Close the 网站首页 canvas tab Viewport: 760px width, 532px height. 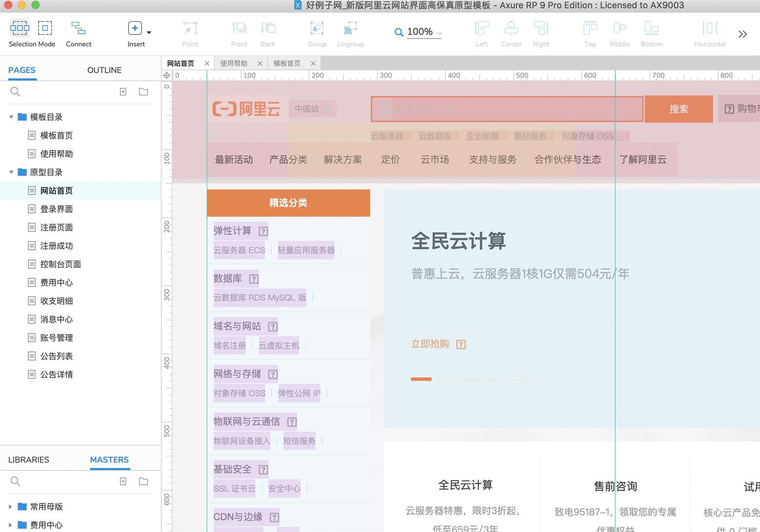pyautogui.click(x=207, y=63)
